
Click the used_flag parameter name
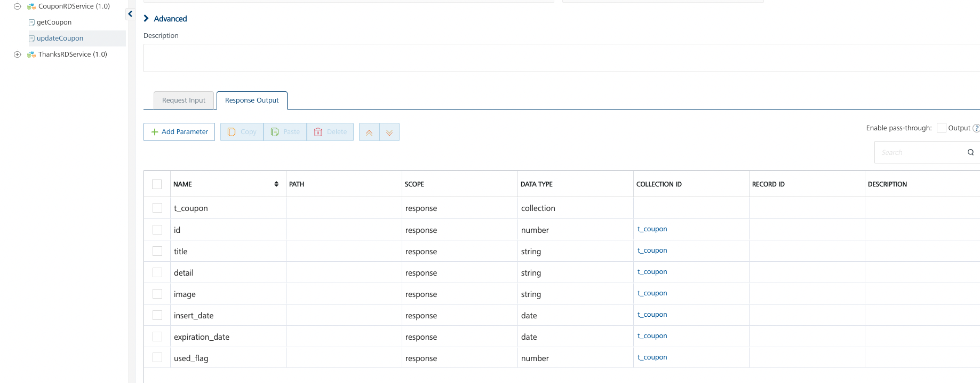pos(191,358)
